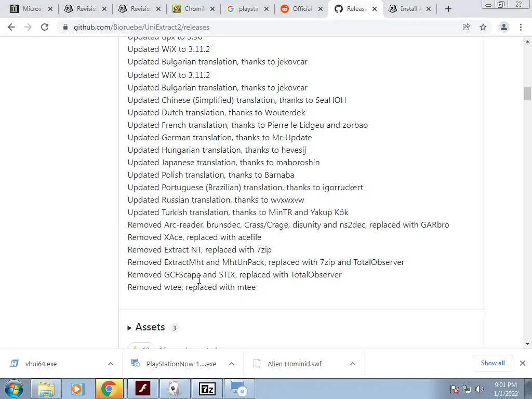Close the Official Reddit tab

[320, 9]
